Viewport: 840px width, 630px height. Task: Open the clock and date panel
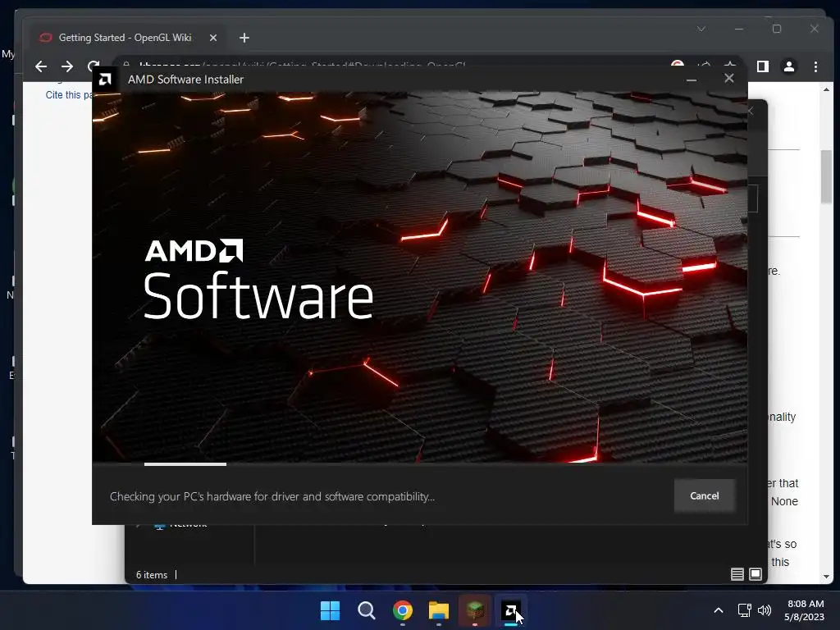(x=805, y=610)
